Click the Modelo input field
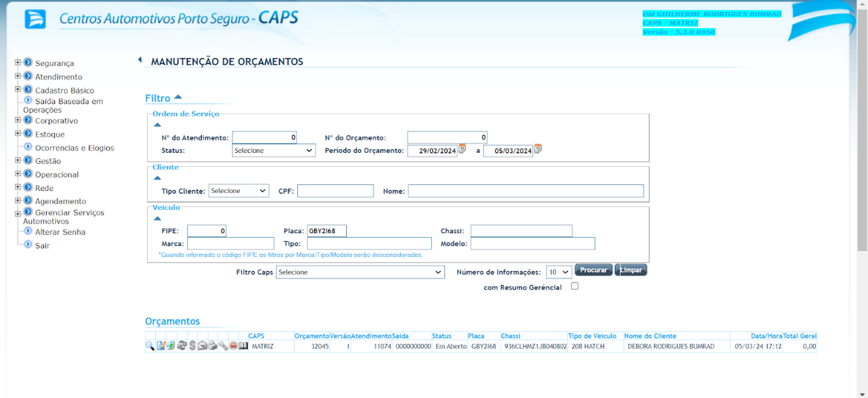 tap(533, 244)
